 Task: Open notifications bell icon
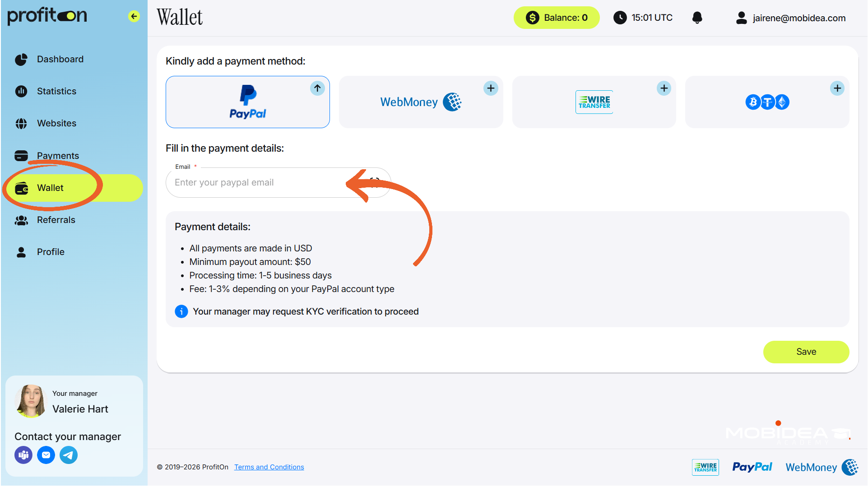pos(697,18)
